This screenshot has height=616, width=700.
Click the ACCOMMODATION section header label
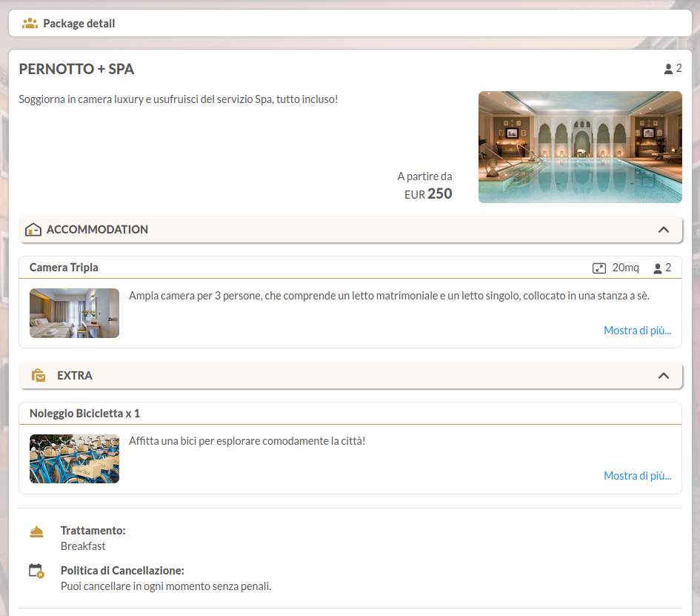97,230
